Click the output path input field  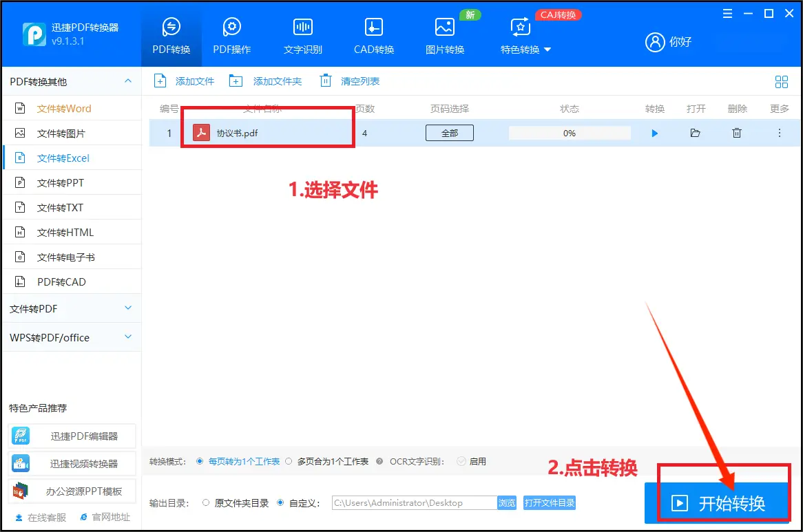pyautogui.click(x=413, y=503)
